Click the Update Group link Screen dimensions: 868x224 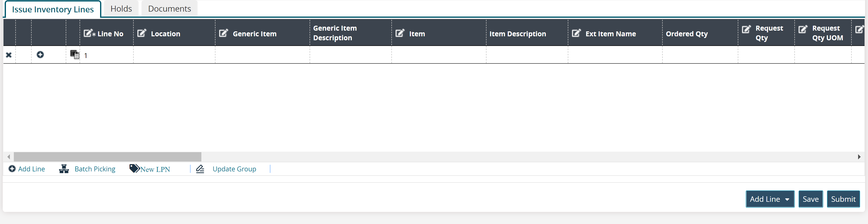coord(234,169)
